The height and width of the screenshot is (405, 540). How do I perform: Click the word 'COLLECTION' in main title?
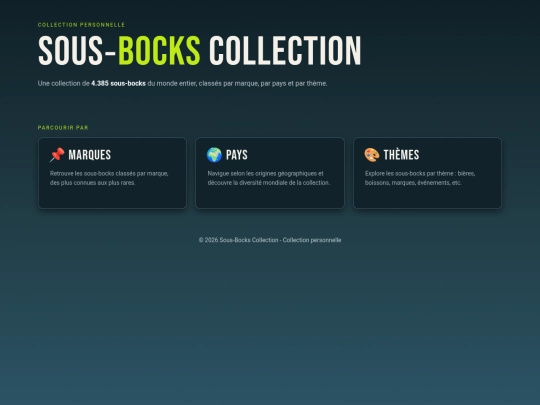285,51
